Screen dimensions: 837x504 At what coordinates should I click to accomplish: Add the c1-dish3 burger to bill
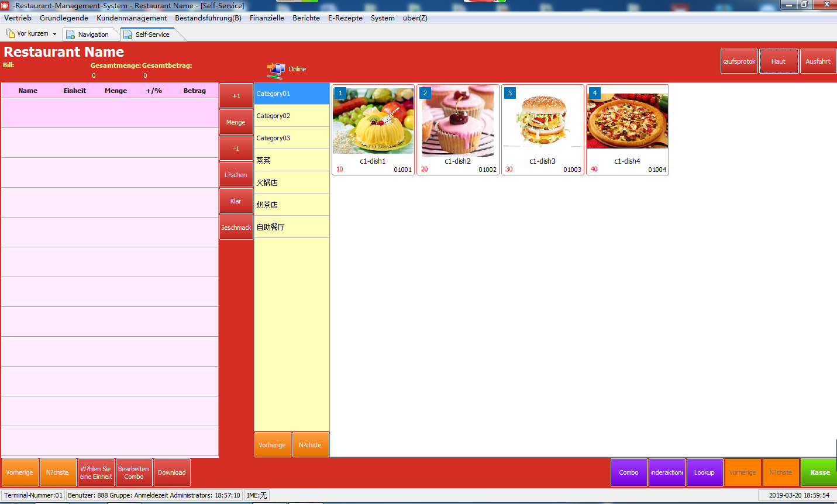pos(542,120)
